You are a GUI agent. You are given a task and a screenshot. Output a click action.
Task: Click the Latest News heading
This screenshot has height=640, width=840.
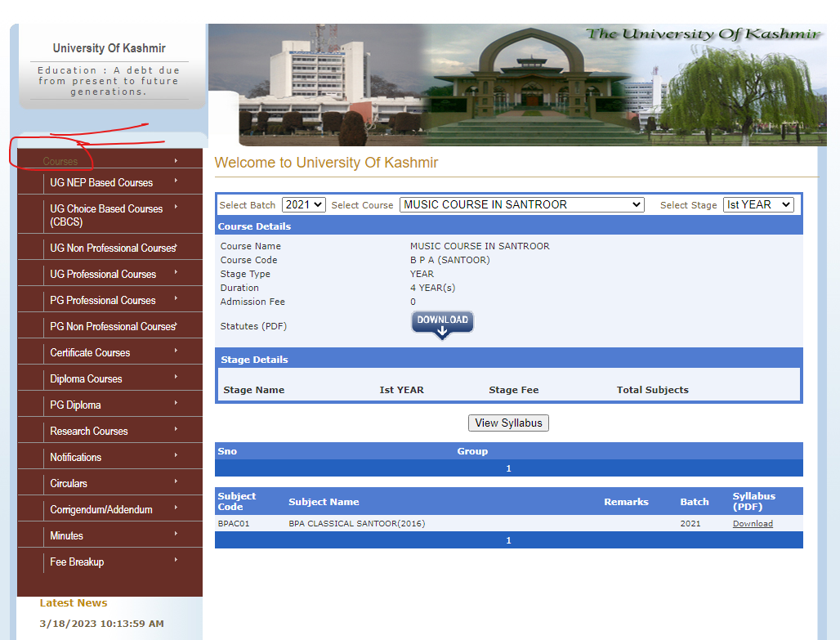[x=74, y=603]
